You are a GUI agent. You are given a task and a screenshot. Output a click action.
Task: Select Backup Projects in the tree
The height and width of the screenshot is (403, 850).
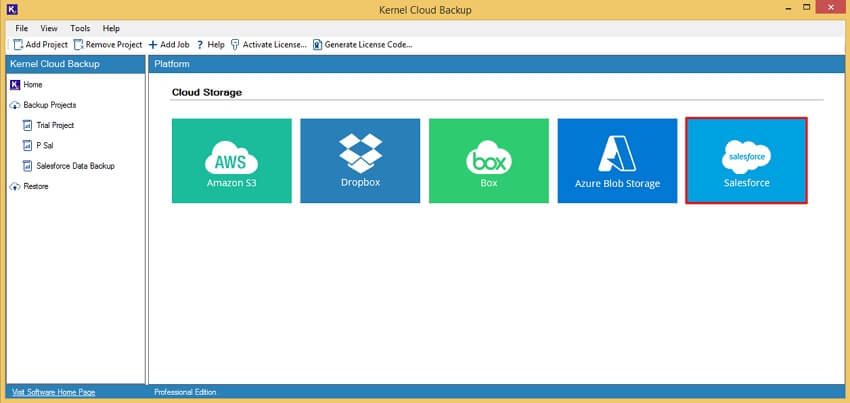click(x=50, y=105)
